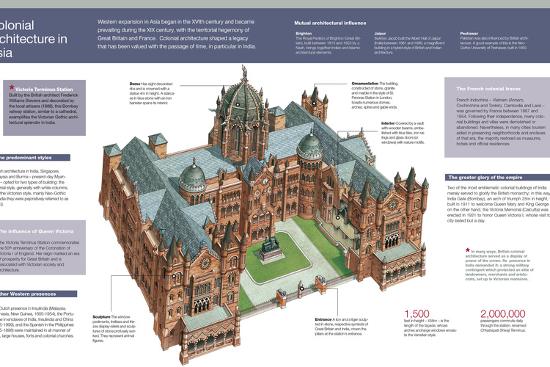Click the red star by the British colonial note
Image resolution: width=550 pixels, height=367 pixels.
[x=468, y=250]
